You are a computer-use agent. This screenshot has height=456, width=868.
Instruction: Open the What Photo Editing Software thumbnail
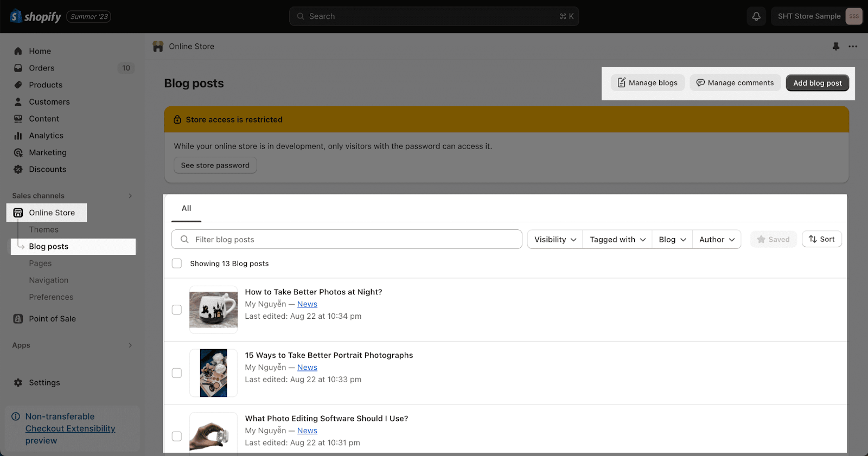tap(214, 433)
